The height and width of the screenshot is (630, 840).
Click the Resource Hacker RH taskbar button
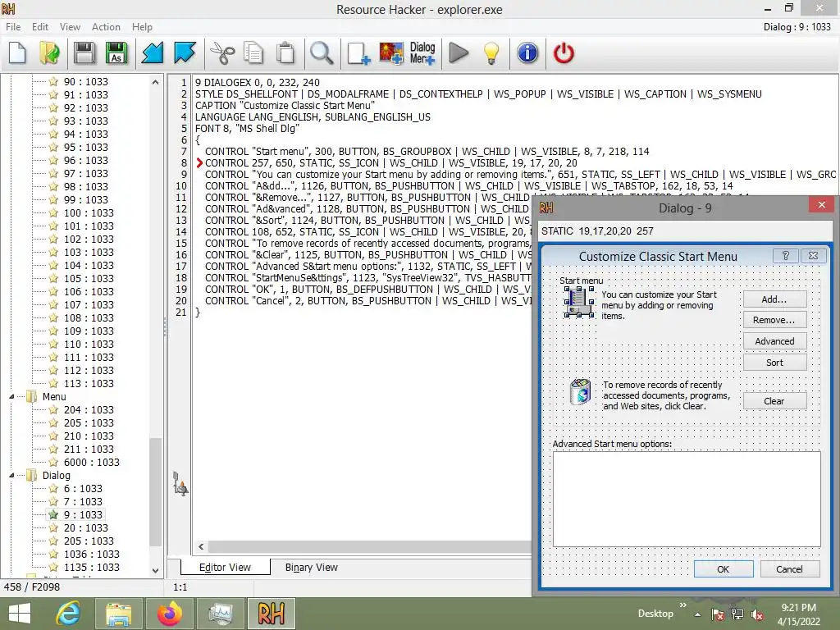coord(271,614)
